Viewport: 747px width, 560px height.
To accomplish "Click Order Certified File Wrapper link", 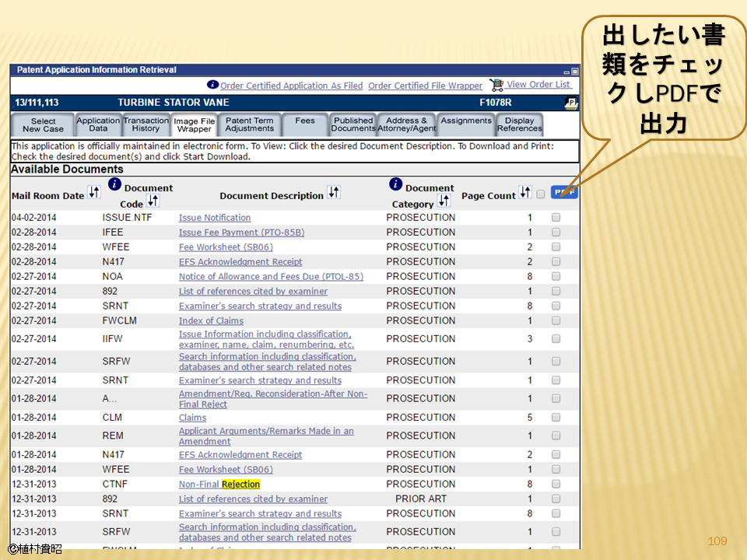I will [425, 86].
